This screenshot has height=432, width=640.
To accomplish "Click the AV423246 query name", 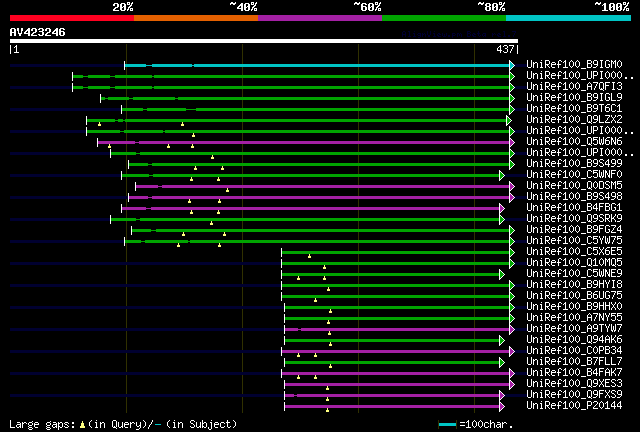I will (38, 32).
